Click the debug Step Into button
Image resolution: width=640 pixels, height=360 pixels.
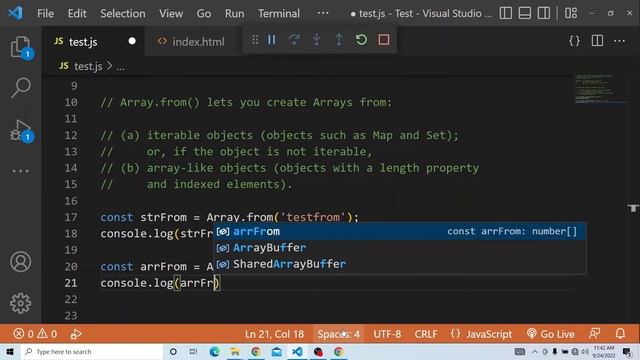316,40
